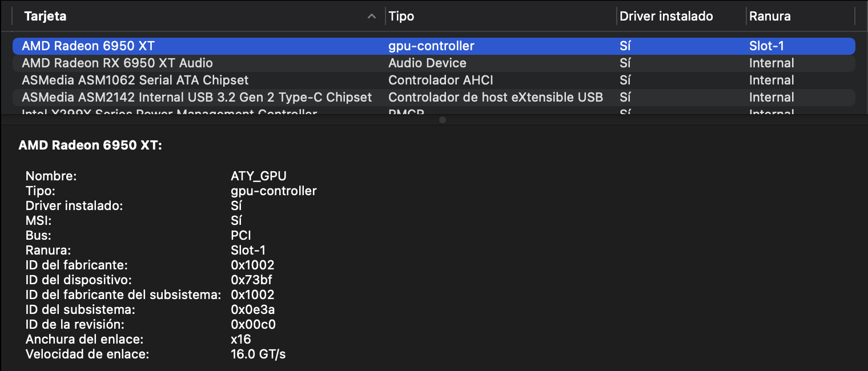Sort by the Tipo column header

coord(501,17)
